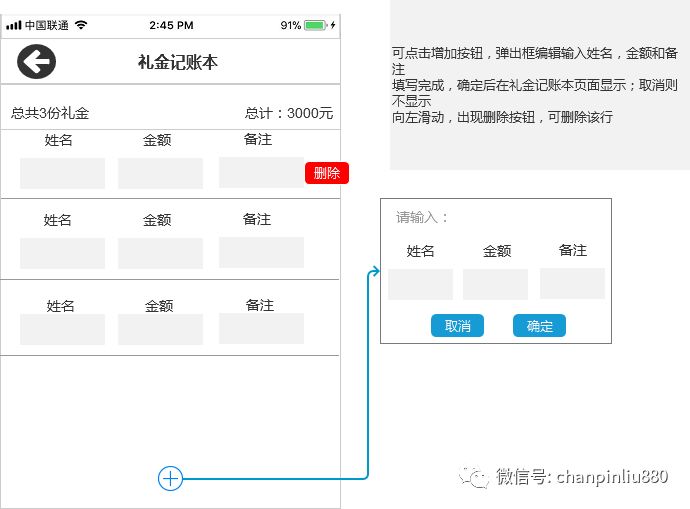Viewport: 690px width, 509px height.
Task: Click the 总计：3000元 total text
Action: tap(289, 113)
